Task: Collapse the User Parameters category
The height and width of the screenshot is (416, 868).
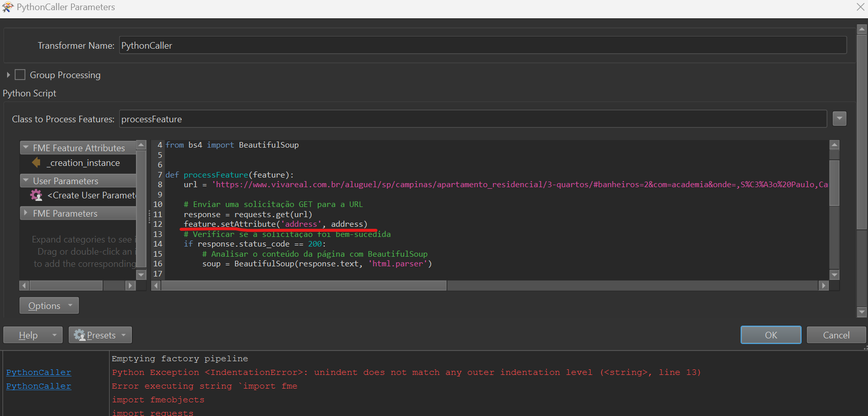Action: pyautogui.click(x=26, y=181)
